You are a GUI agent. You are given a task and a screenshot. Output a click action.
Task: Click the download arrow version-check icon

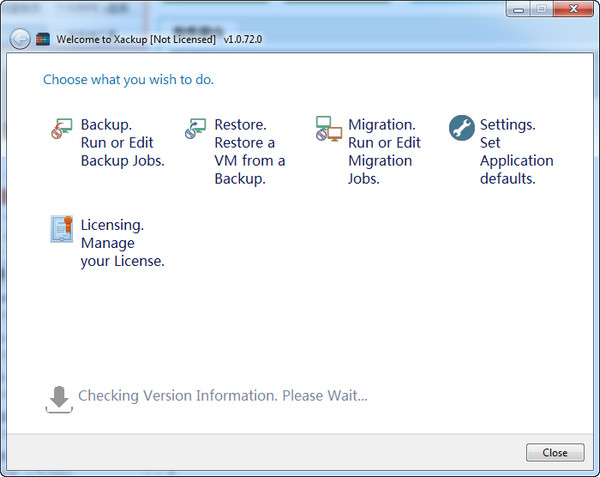point(60,398)
